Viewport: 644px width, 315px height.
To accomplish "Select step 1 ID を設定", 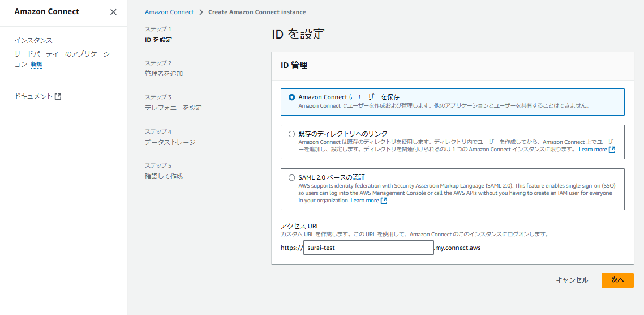I will (158, 40).
